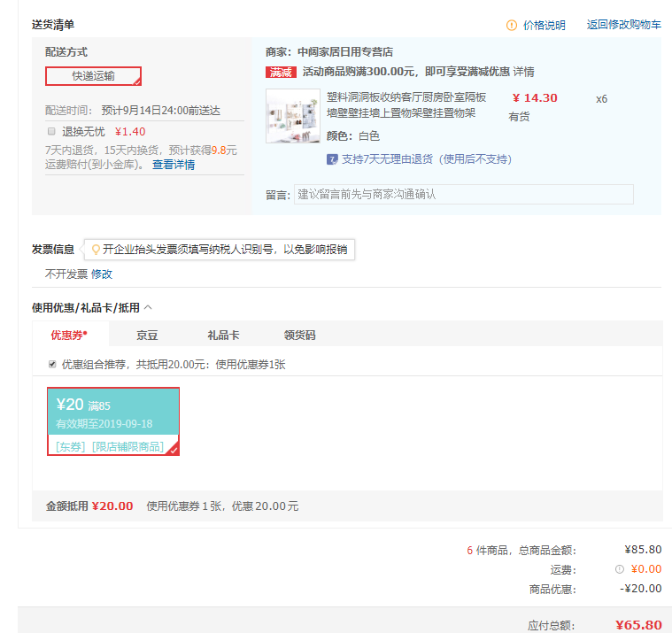Image resolution: width=672 pixels, height=633 pixels.
Task: Click 修改 to edit invoice info
Action: 102,274
